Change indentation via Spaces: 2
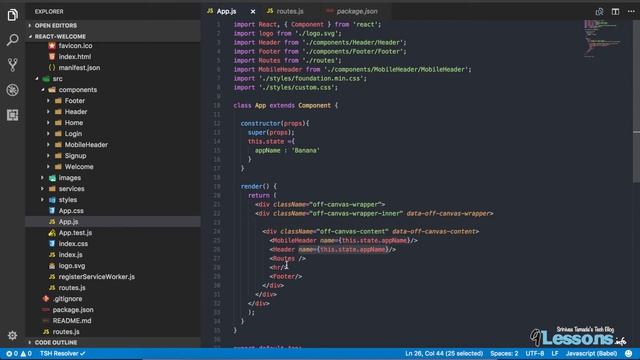Image resolution: width=640 pixels, height=360 pixels. [x=504, y=353]
